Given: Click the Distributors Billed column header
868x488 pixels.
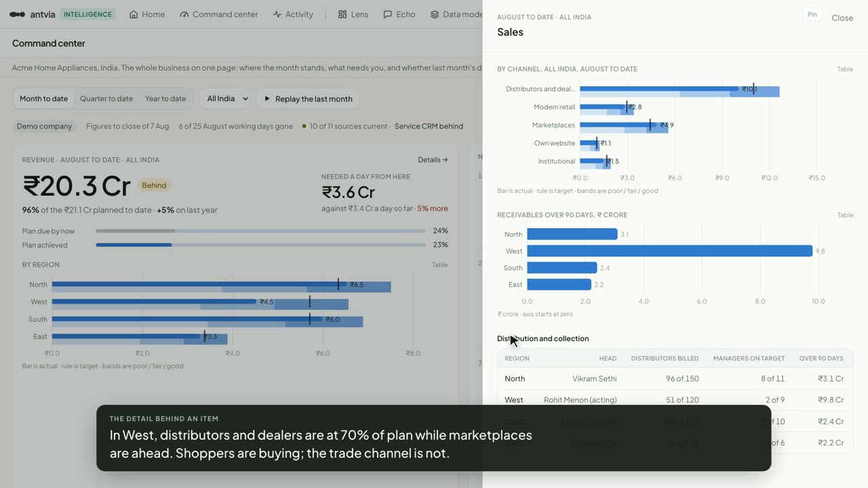Looking at the screenshot, I should 665,359.
